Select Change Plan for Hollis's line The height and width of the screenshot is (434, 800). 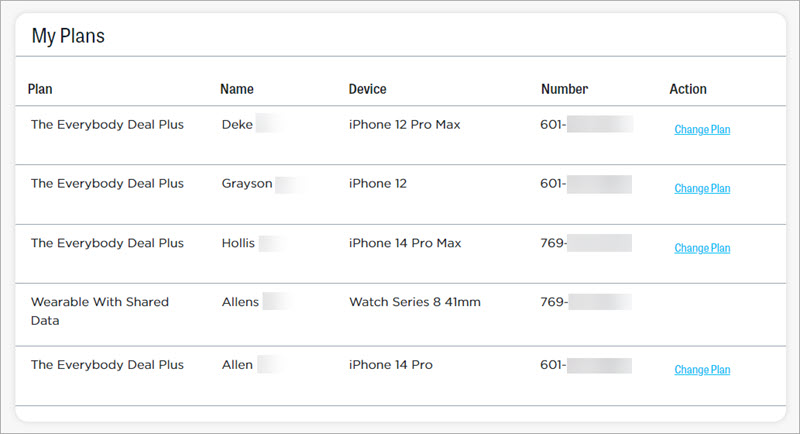(702, 248)
